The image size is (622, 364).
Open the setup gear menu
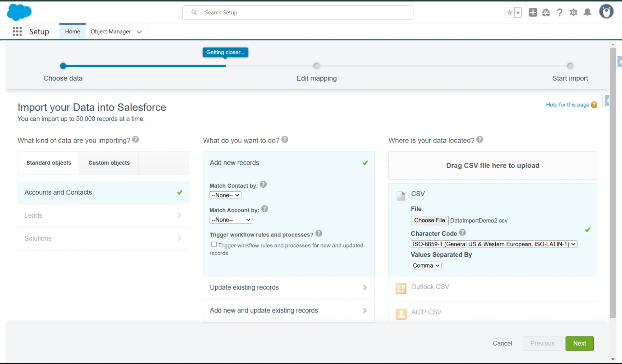(573, 12)
